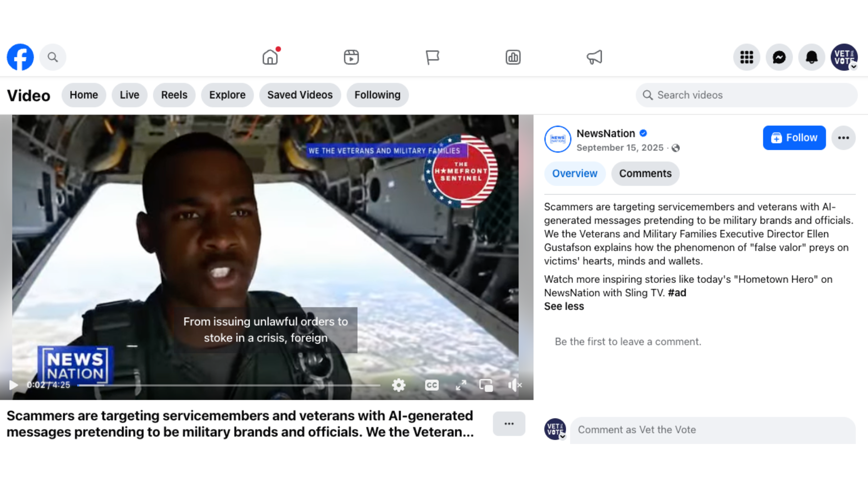Open Marketplace from the top bar
Screen dimensions: 868x482
point(433,57)
